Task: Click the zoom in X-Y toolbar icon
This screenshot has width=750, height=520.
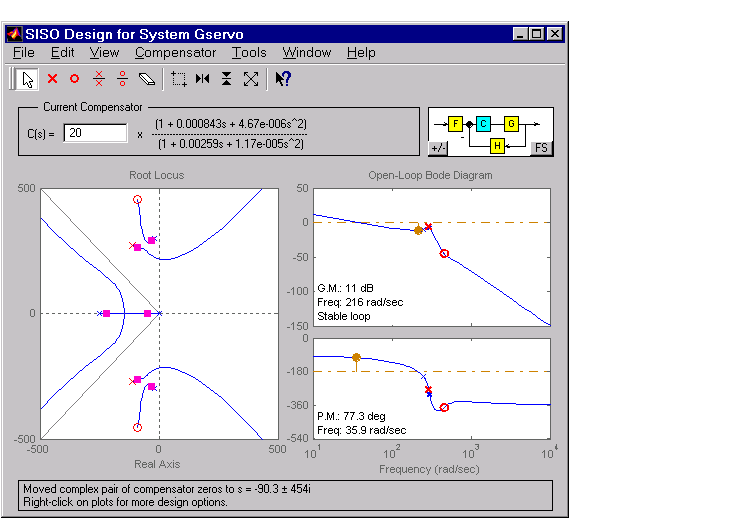Action: (179, 78)
